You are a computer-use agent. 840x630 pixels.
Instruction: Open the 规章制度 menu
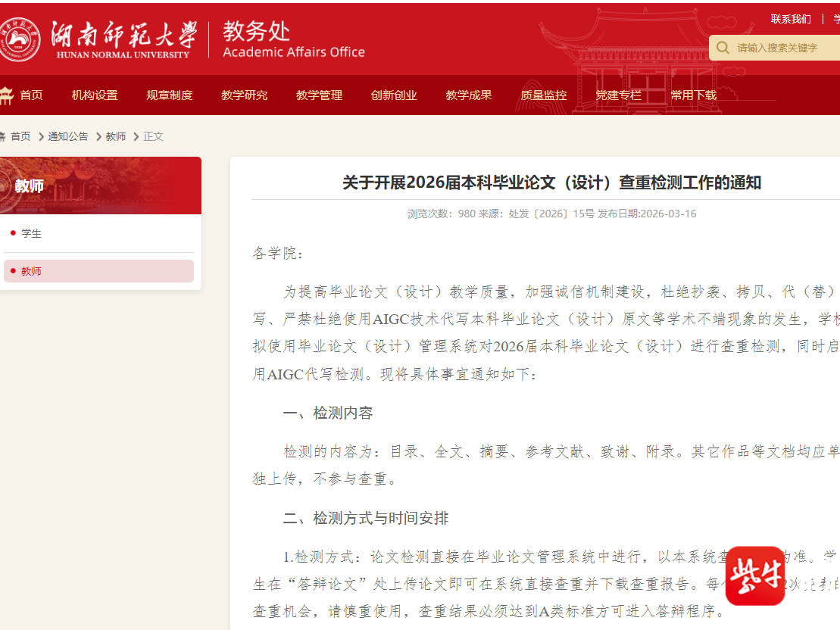[x=170, y=95]
